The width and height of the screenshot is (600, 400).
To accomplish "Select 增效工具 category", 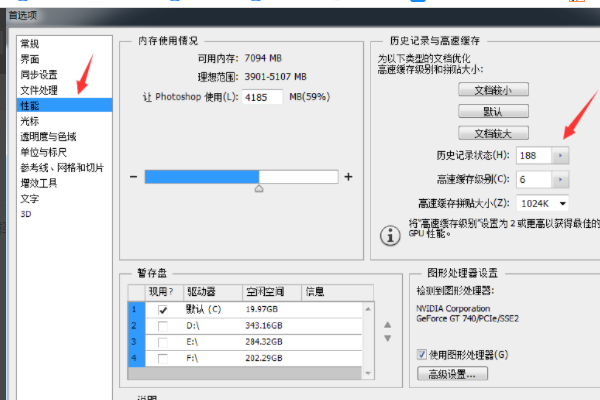I will 39,183.
